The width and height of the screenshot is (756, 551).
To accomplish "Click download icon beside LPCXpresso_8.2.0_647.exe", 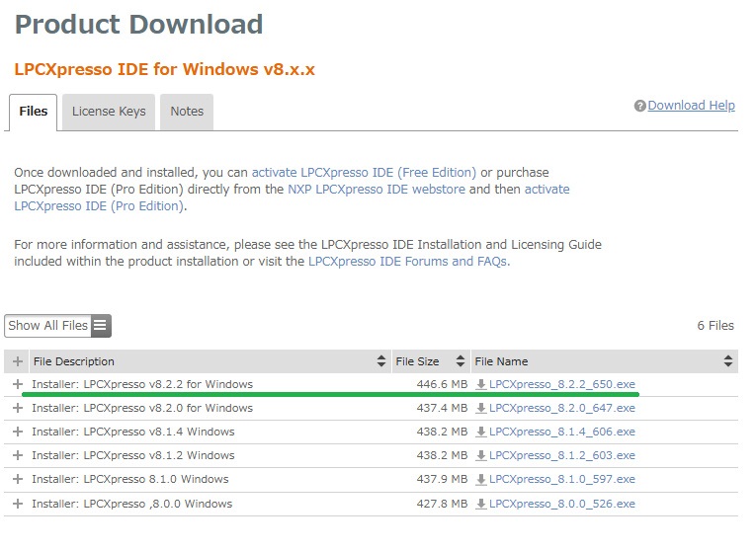I will coord(481,408).
